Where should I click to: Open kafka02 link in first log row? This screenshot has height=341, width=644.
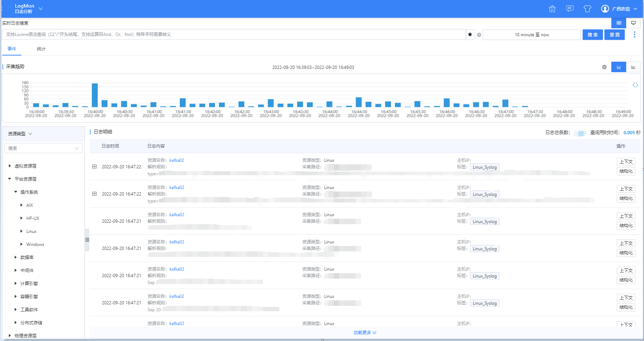pyautogui.click(x=177, y=160)
